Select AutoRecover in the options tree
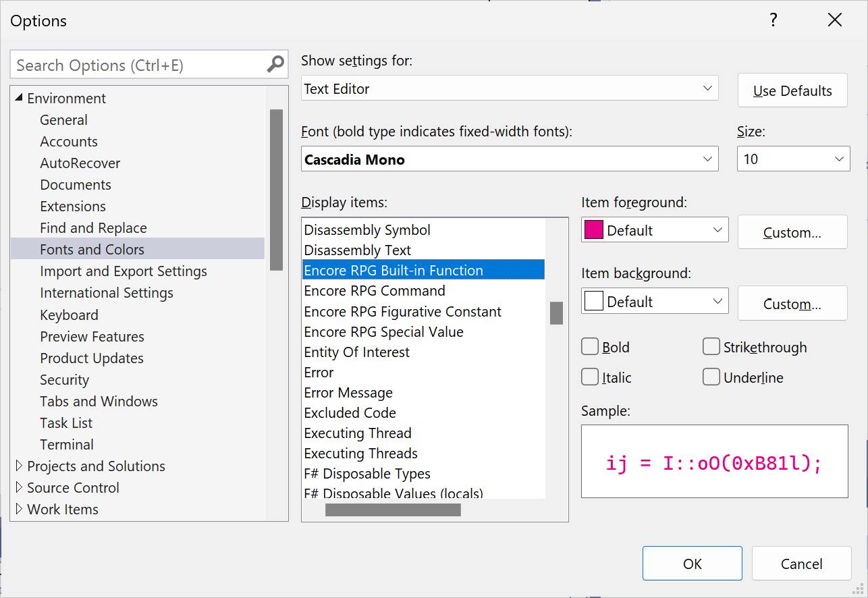 pyautogui.click(x=80, y=163)
